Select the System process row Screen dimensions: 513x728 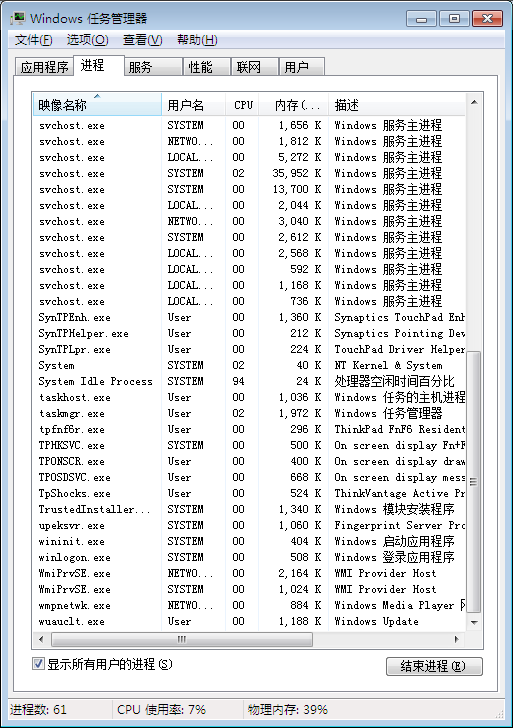tap(249, 365)
